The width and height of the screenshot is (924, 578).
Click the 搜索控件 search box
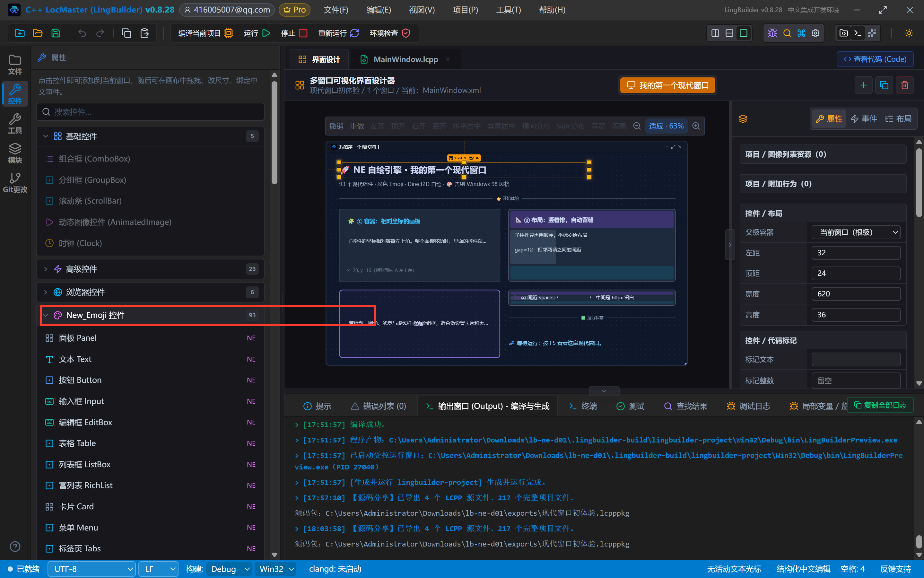coord(150,112)
